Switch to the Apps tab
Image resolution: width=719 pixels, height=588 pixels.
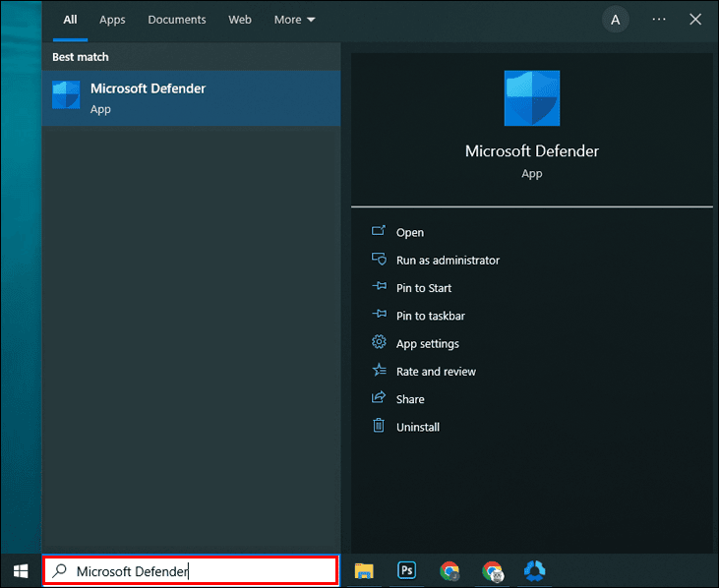point(112,20)
